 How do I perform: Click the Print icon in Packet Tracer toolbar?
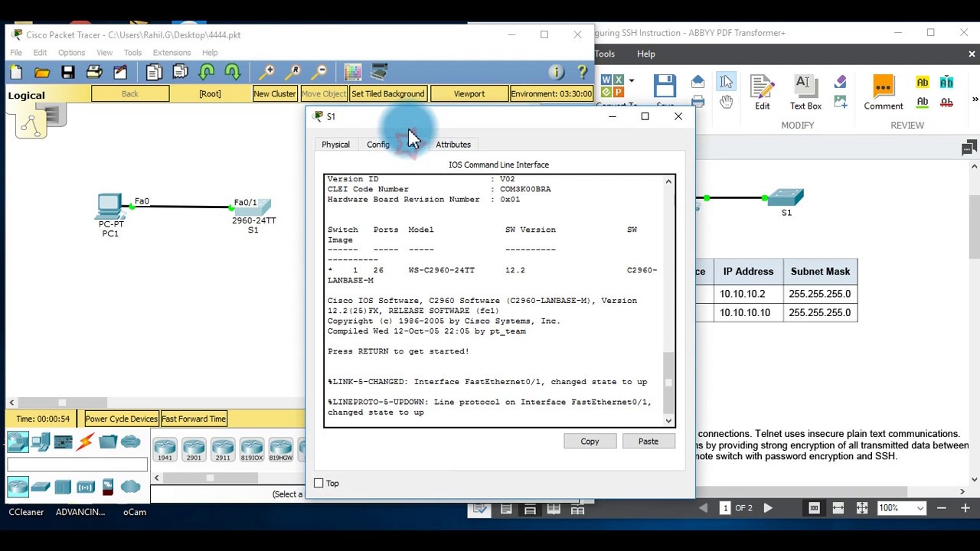point(94,72)
